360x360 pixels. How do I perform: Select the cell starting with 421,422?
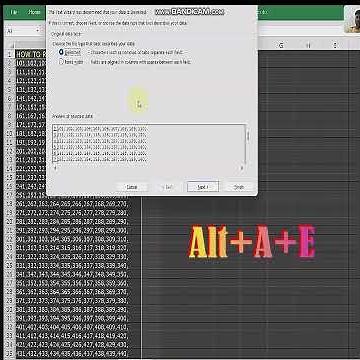click(x=78, y=345)
